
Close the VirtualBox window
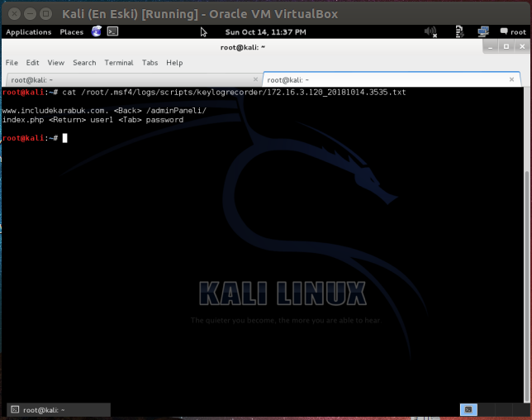(14, 14)
